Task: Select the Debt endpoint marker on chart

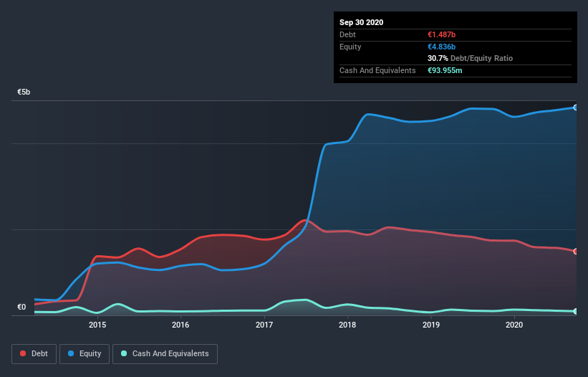Action: tap(576, 252)
